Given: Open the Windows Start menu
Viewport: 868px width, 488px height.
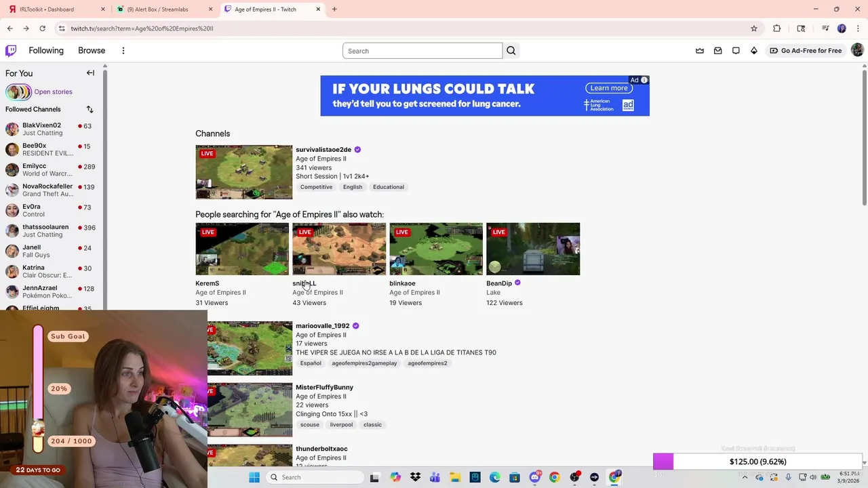Looking at the screenshot, I should pyautogui.click(x=254, y=477).
